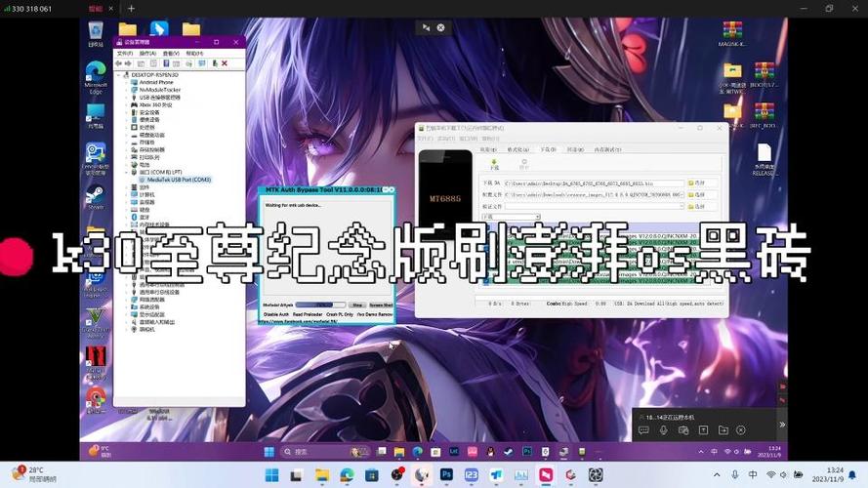Open Grand Theft Auto V desktop shortcut
This screenshot has width=868, height=488.
point(96,323)
